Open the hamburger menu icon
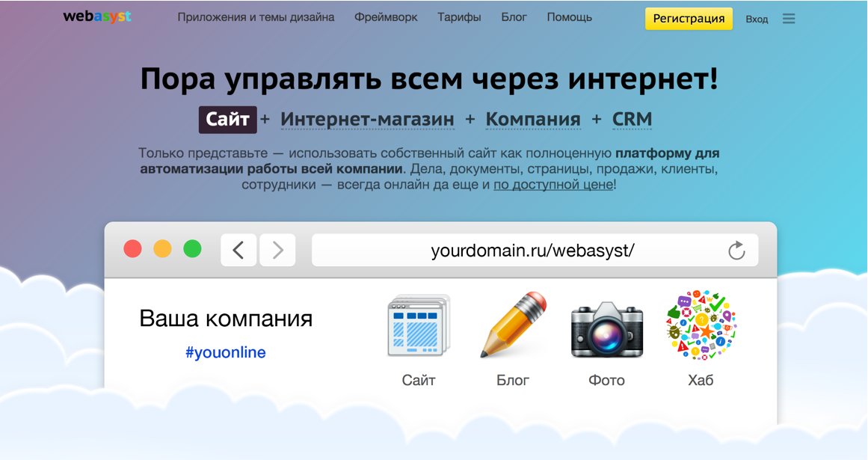 pos(789,19)
